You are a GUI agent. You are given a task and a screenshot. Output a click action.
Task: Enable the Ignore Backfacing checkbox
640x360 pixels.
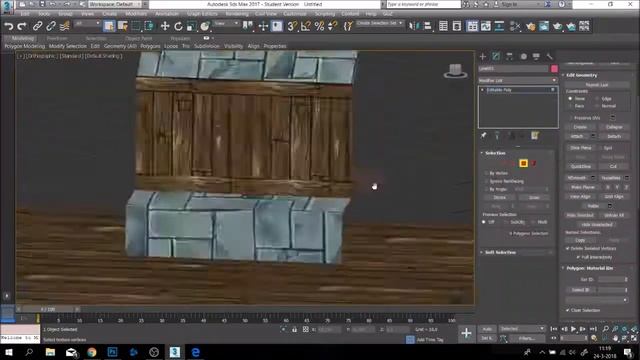click(486, 181)
